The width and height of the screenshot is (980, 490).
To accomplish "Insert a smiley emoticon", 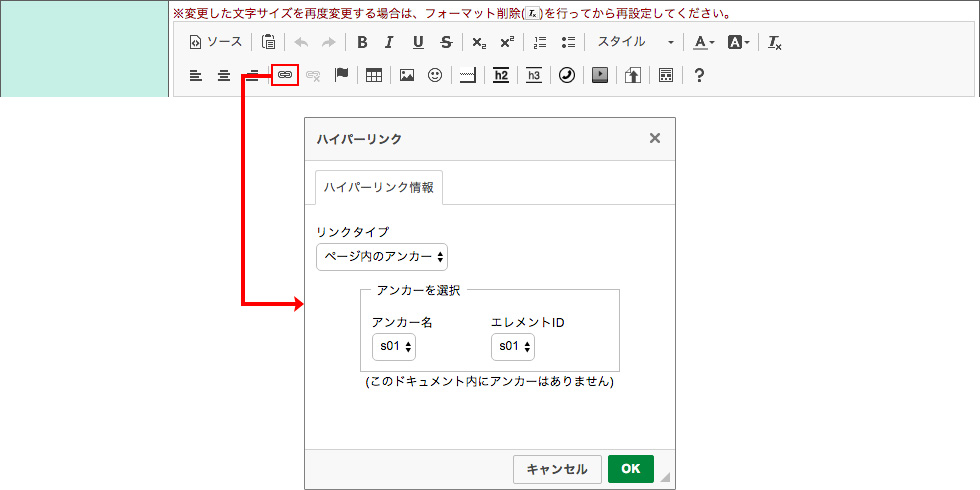I will pos(435,76).
